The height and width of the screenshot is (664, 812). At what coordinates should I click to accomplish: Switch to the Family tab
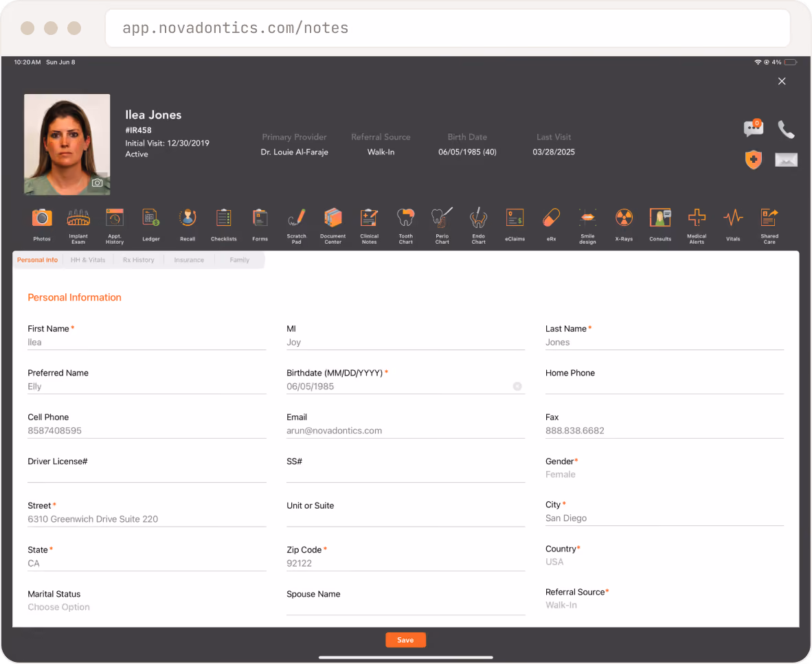239,260
